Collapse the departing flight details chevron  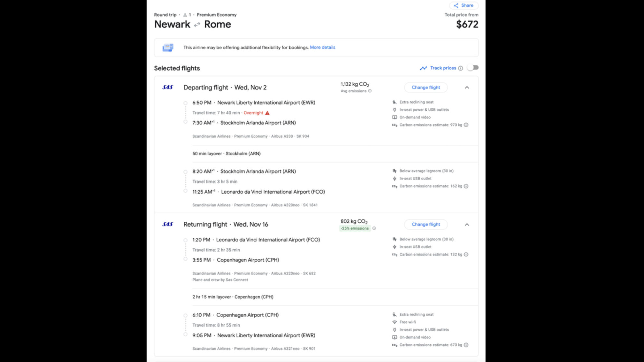coord(467,87)
